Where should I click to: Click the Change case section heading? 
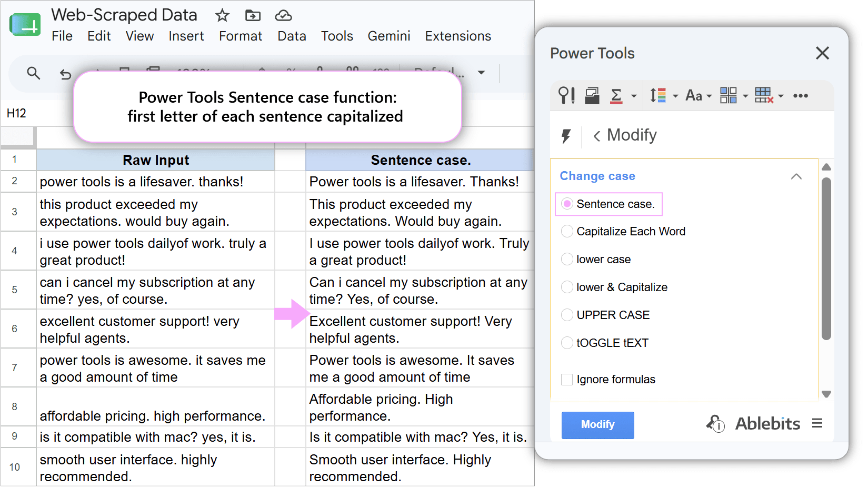click(597, 176)
